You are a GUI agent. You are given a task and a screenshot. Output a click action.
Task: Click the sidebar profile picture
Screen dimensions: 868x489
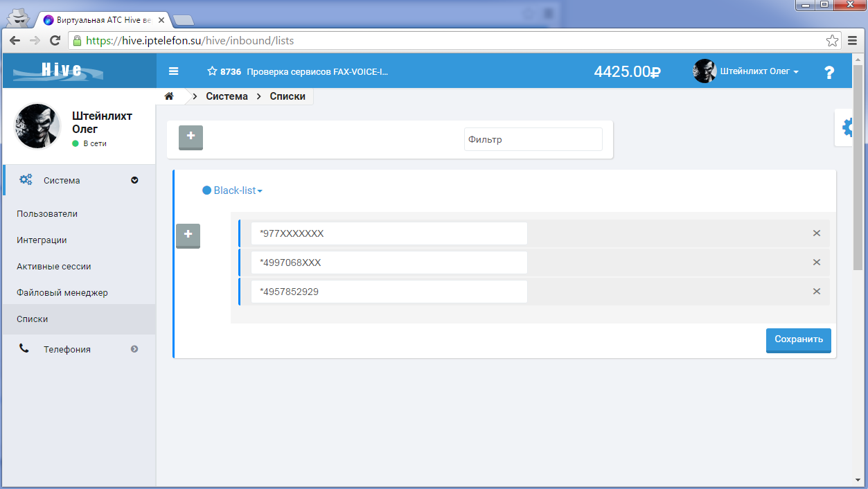(38, 126)
